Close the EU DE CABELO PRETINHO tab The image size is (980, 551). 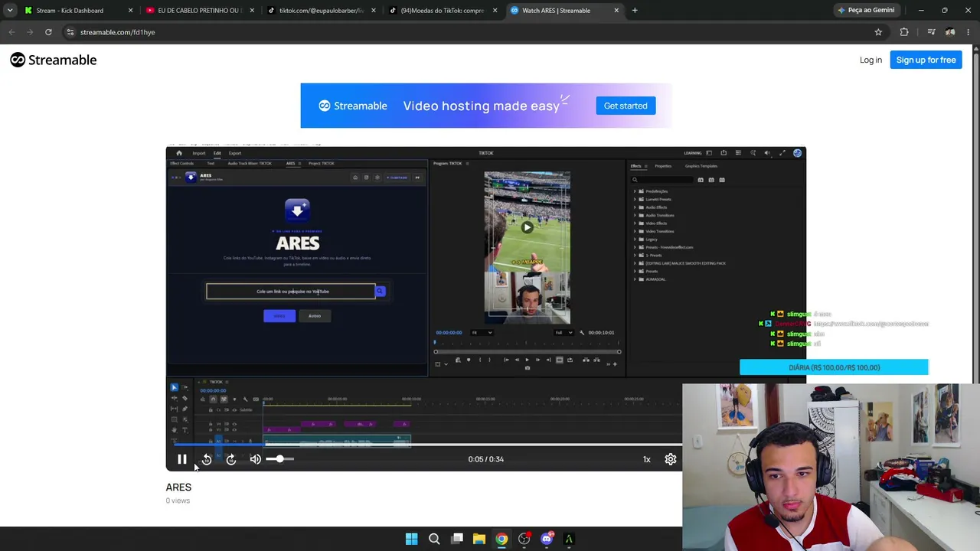tap(252, 11)
